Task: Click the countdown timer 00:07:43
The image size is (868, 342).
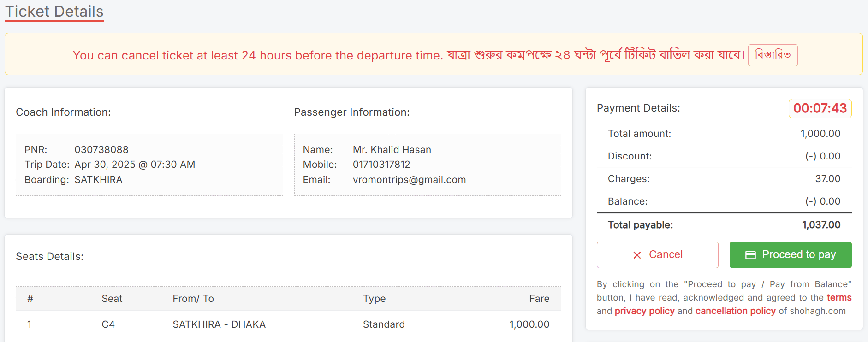Action: pos(820,108)
